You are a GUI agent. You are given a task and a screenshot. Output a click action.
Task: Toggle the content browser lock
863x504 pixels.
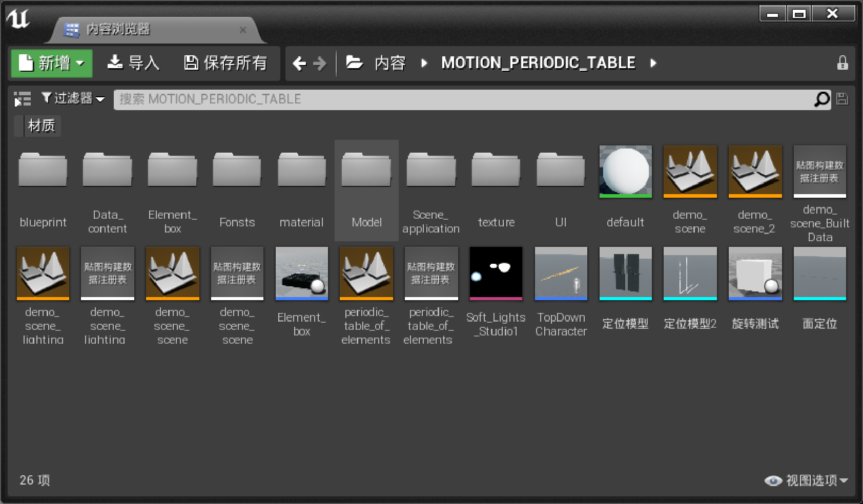tap(843, 63)
